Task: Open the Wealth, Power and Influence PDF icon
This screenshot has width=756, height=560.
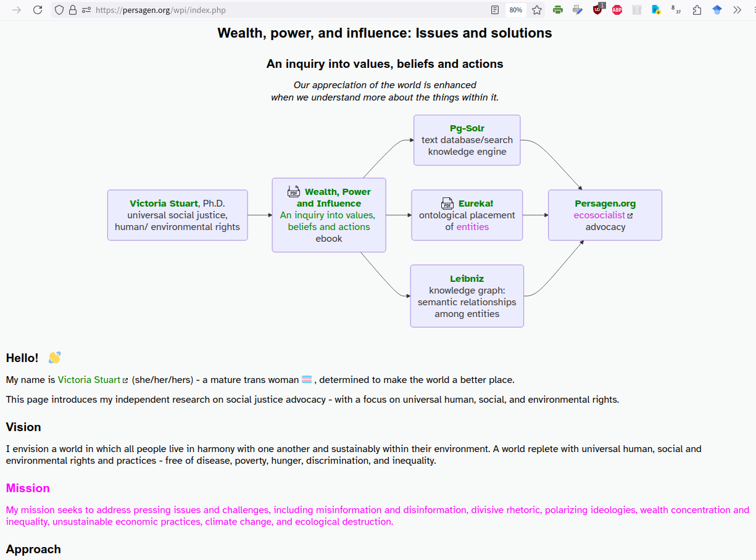Action: click(x=294, y=191)
